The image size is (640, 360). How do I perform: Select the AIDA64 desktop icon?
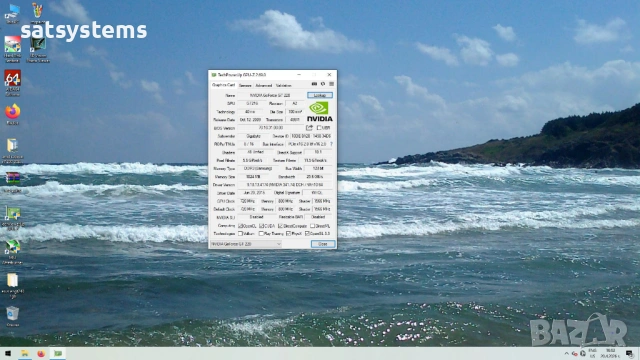[13, 83]
